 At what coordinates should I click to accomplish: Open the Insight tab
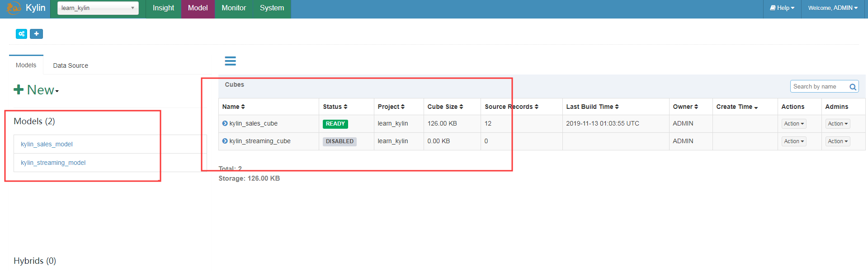(163, 8)
